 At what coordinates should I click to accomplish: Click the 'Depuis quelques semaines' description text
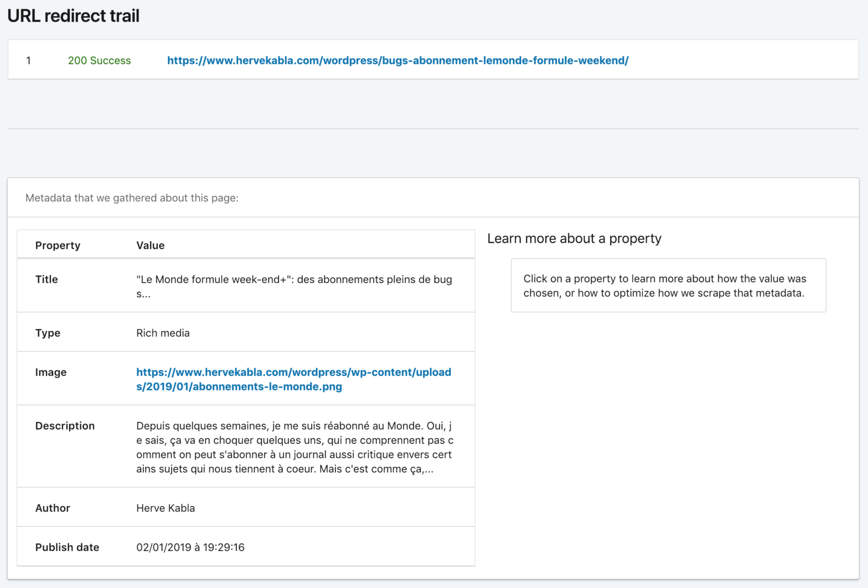[295, 448]
